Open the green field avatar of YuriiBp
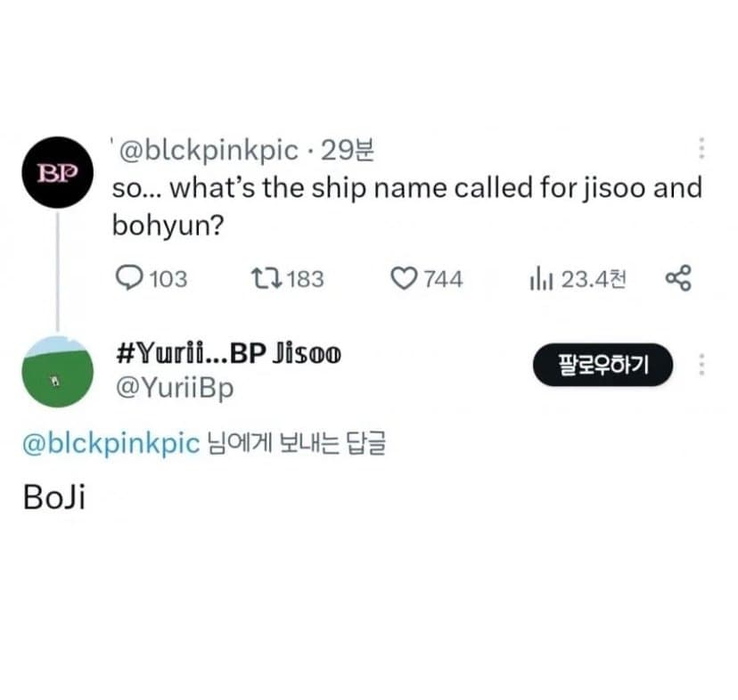The height and width of the screenshot is (700, 738). point(57,372)
